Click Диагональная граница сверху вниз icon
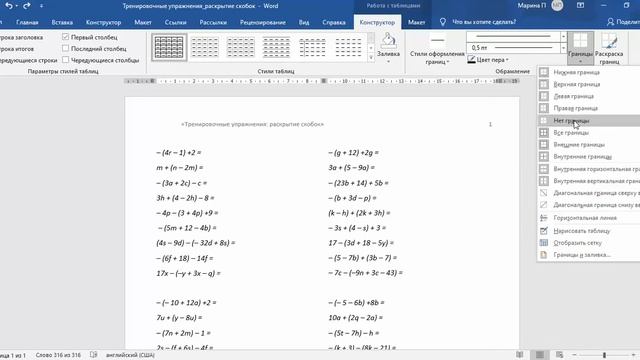 coord(544,193)
